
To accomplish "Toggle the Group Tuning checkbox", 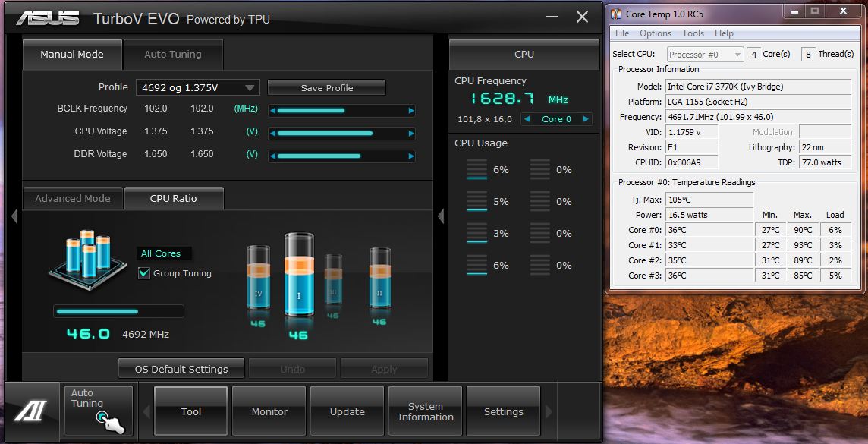I will 144,273.
